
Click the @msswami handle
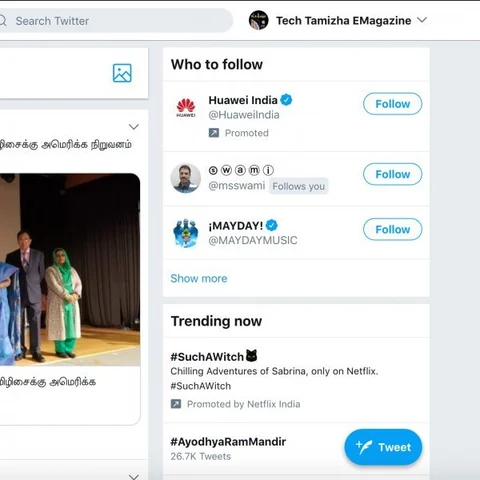(x=237, y=186)
